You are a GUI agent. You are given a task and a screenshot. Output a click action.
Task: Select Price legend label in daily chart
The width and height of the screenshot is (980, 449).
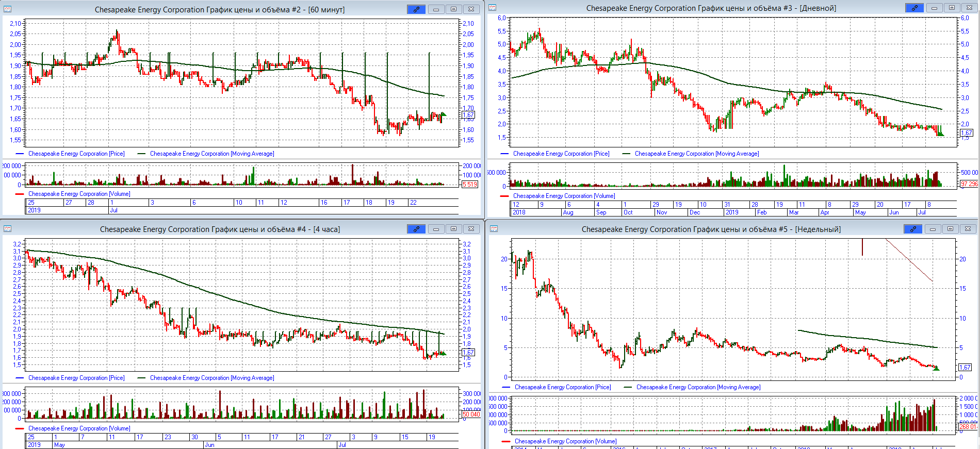pos(561,154)
